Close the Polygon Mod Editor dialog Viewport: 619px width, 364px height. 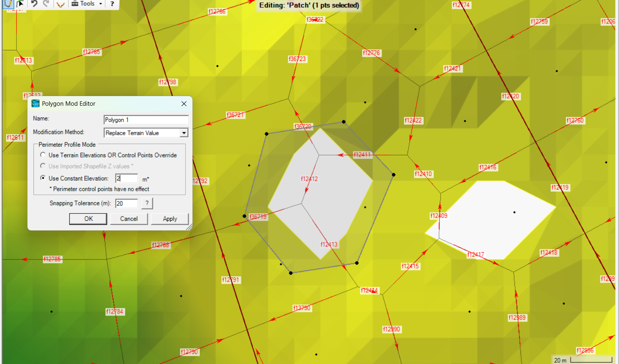pos(184,104)
